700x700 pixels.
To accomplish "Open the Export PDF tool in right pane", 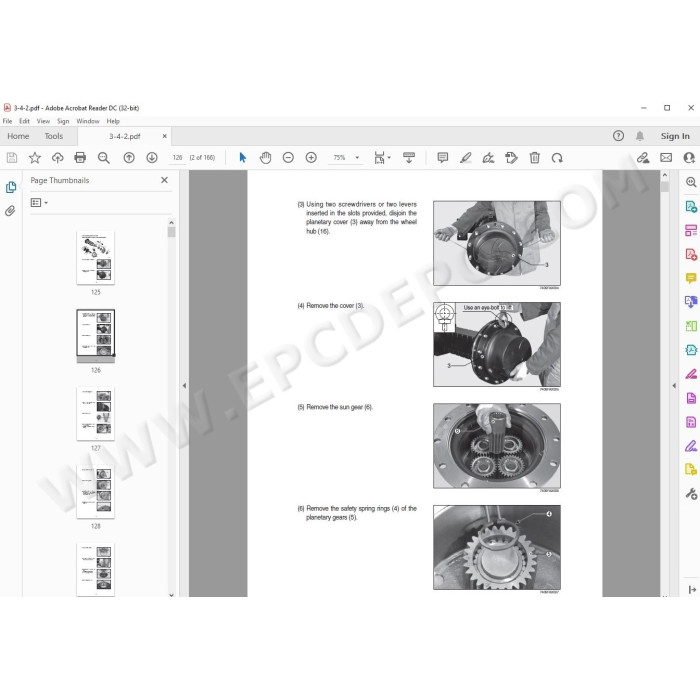I will (691, 207).
